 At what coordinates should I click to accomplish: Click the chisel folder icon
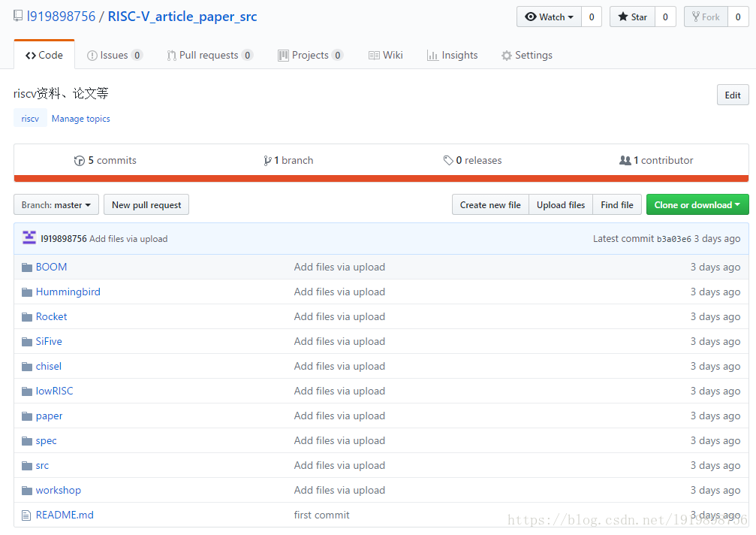click(x=27, y=367)
